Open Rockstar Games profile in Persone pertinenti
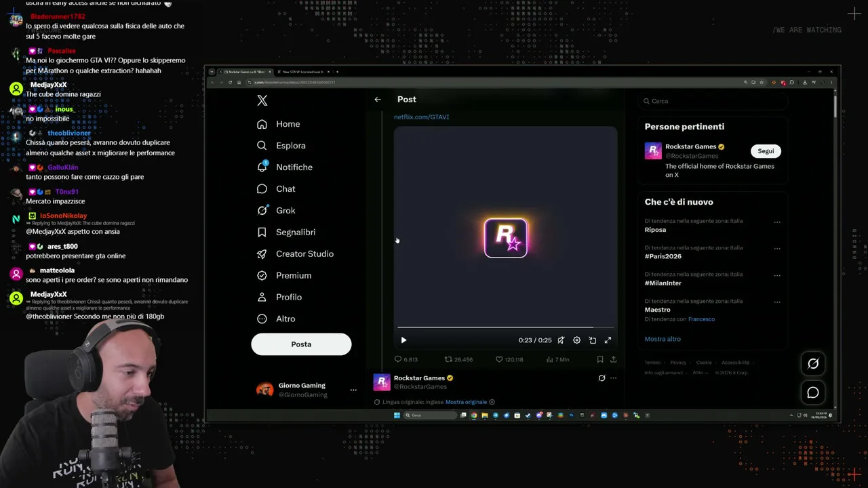868x488 pixels. [x=690, y=146]
